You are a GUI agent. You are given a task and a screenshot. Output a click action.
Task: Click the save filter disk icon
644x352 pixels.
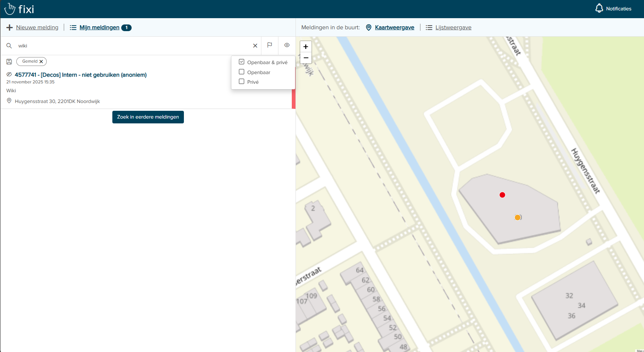pos(9,62)
